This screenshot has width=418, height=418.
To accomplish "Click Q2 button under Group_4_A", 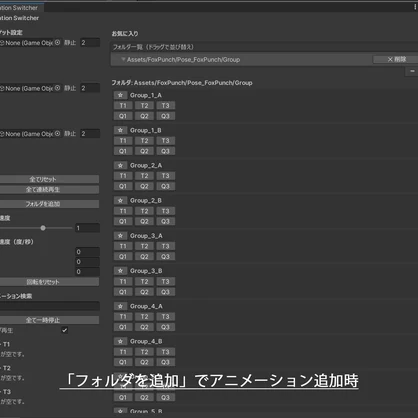I will [x=144, y=327].
